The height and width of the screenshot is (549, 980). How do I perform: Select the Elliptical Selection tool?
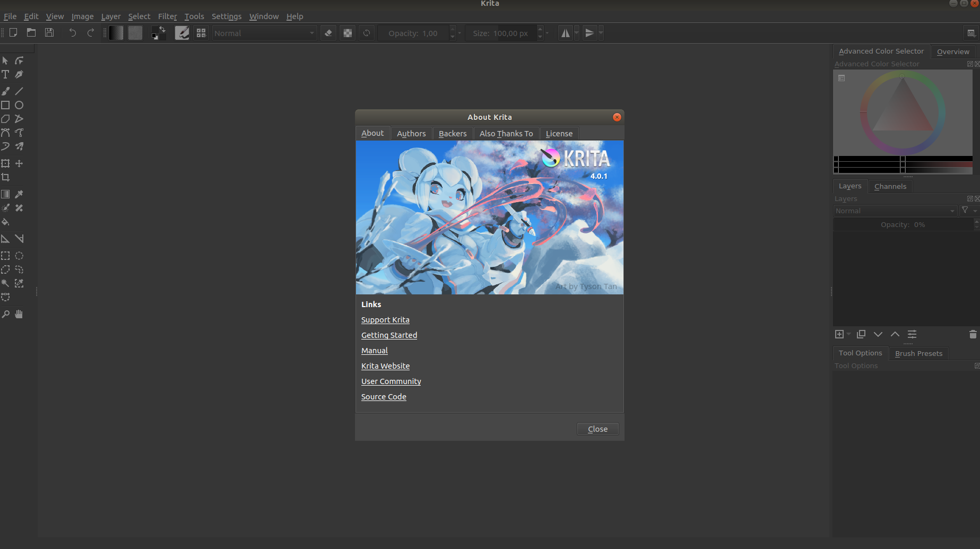pyautogui.click(x=19, y=256)
